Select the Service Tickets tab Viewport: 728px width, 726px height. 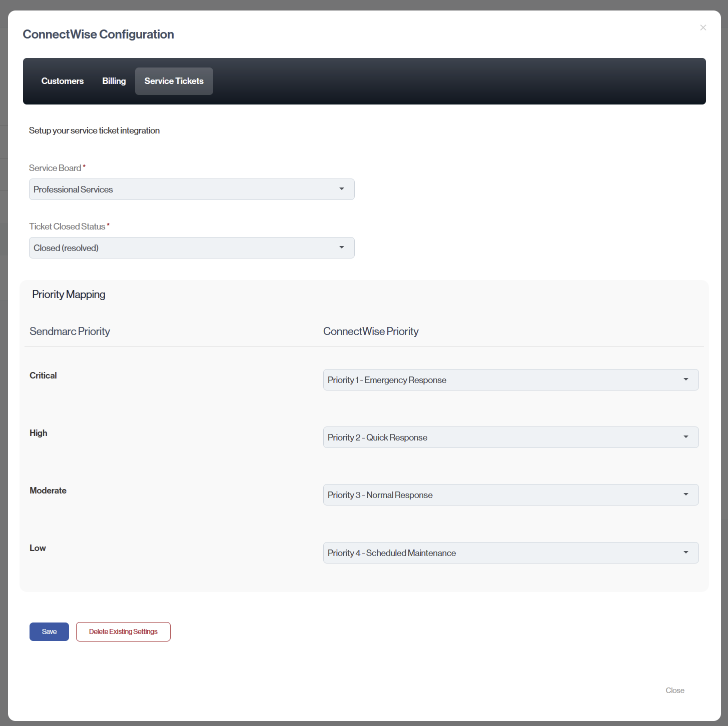[x=174, y=81]
